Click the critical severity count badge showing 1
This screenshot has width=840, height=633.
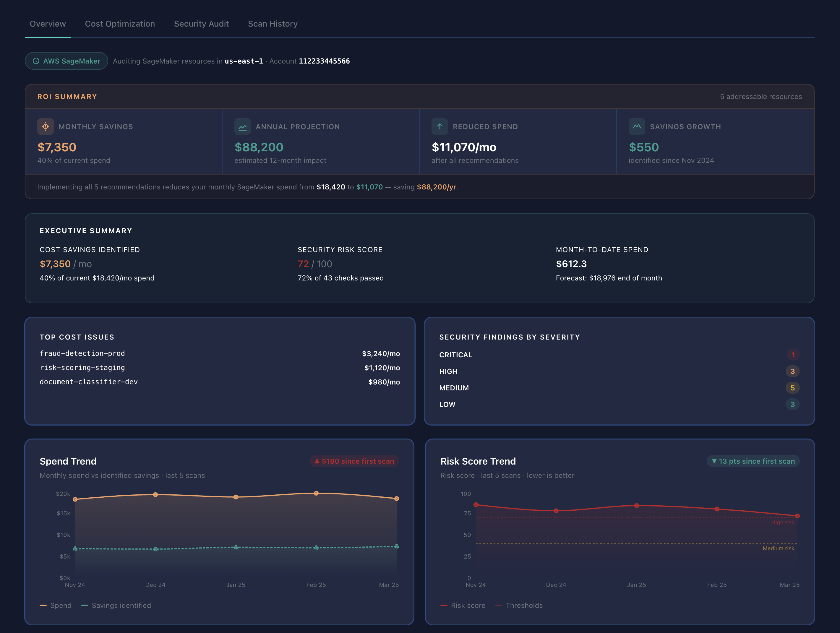pos(793,355)
